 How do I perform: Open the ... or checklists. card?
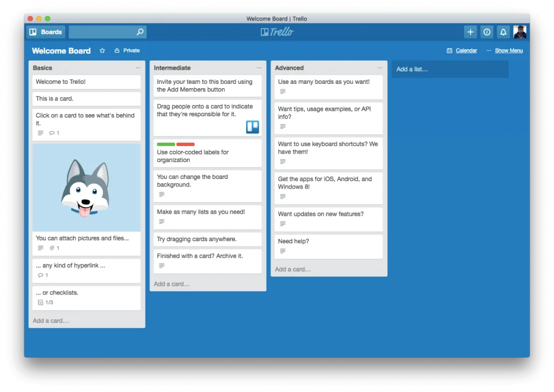tap(87, 298)
